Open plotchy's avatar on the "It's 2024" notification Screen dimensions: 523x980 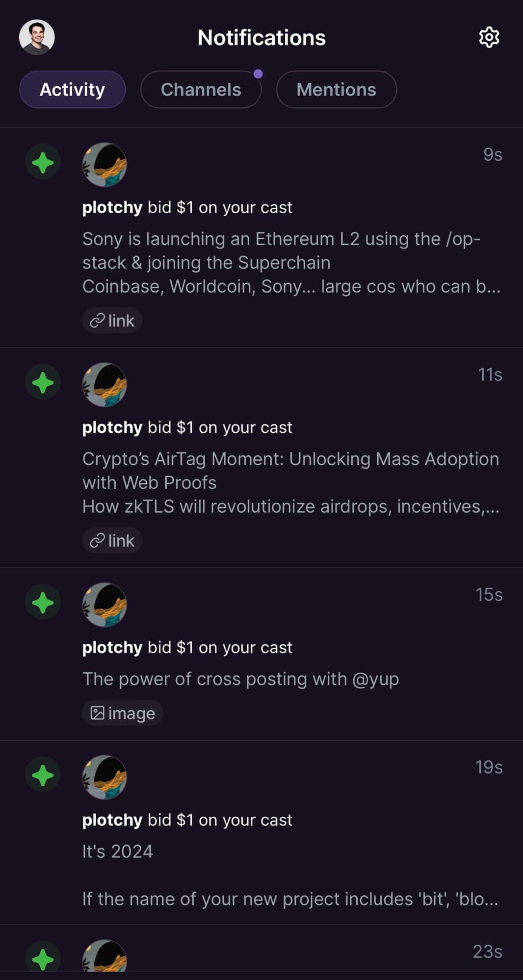[x=104, y=778]
